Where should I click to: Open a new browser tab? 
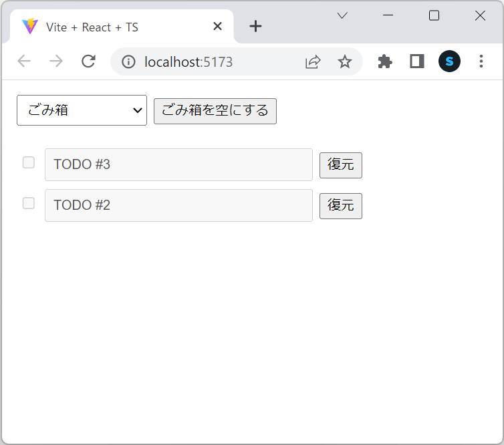click(x=255, y=26)
